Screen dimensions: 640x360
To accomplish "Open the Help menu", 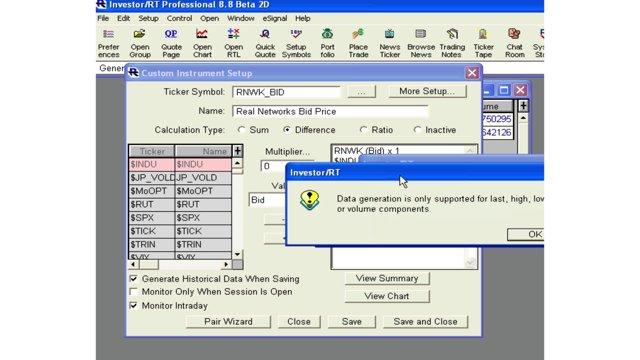I will 302,18.
